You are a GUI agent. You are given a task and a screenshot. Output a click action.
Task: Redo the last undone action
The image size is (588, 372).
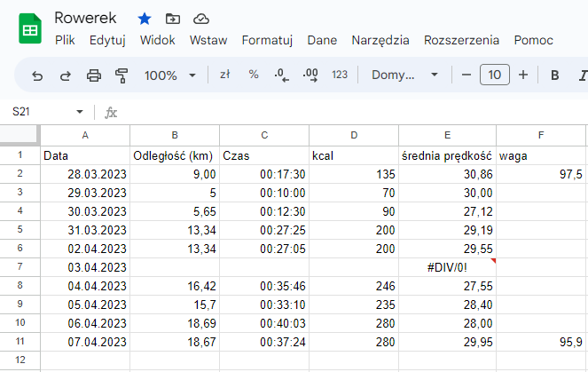tap(65, 75)
